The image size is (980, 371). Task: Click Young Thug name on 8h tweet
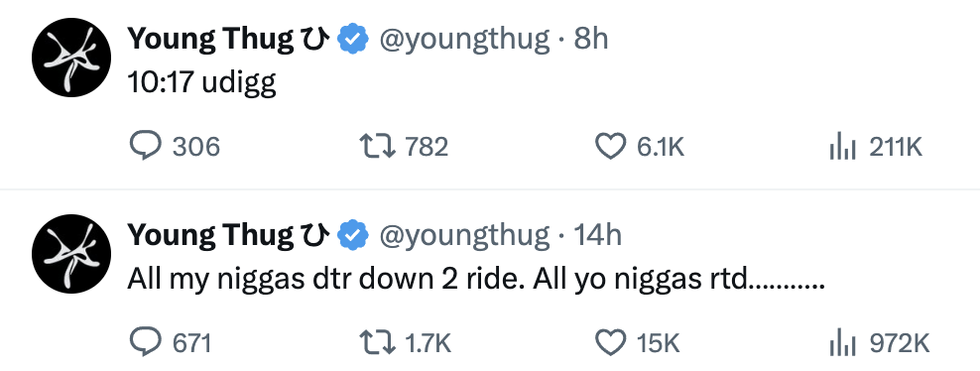(x=228, y=40)
